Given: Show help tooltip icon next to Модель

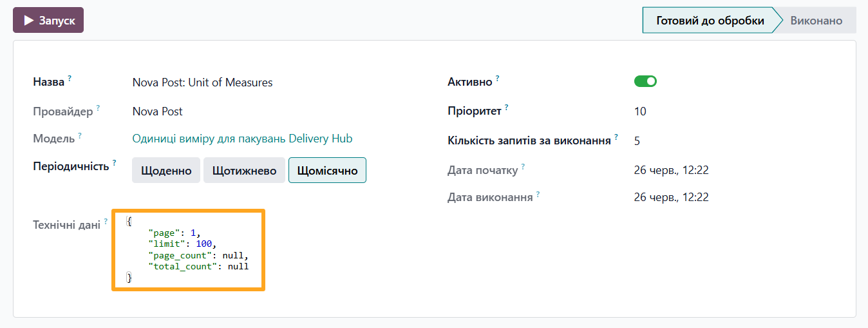Looking at the screenshot, I should coord(80,135).
